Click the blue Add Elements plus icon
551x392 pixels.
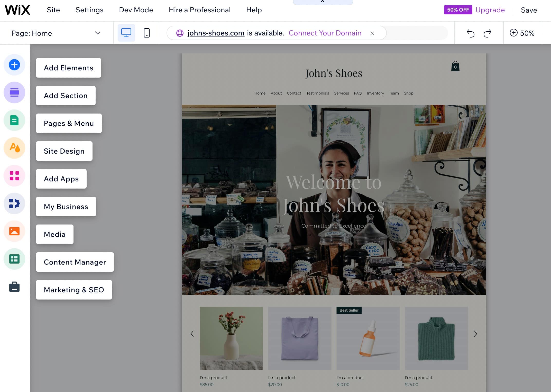[14, 65]
